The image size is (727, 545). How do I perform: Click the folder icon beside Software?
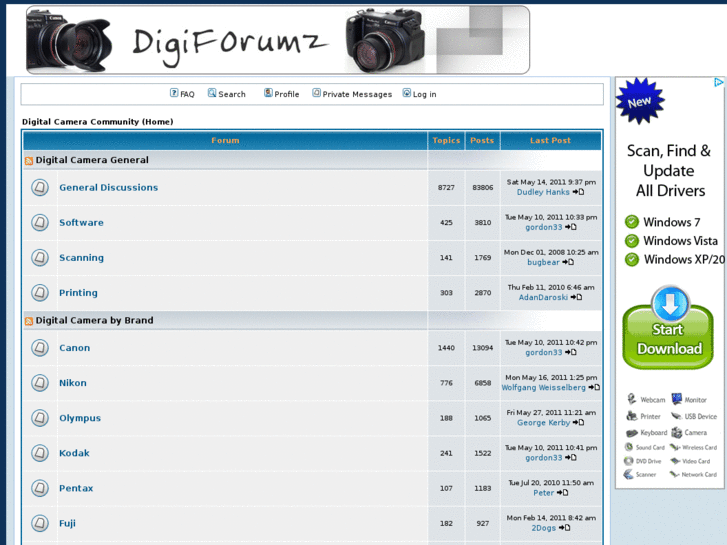point(40,223)
